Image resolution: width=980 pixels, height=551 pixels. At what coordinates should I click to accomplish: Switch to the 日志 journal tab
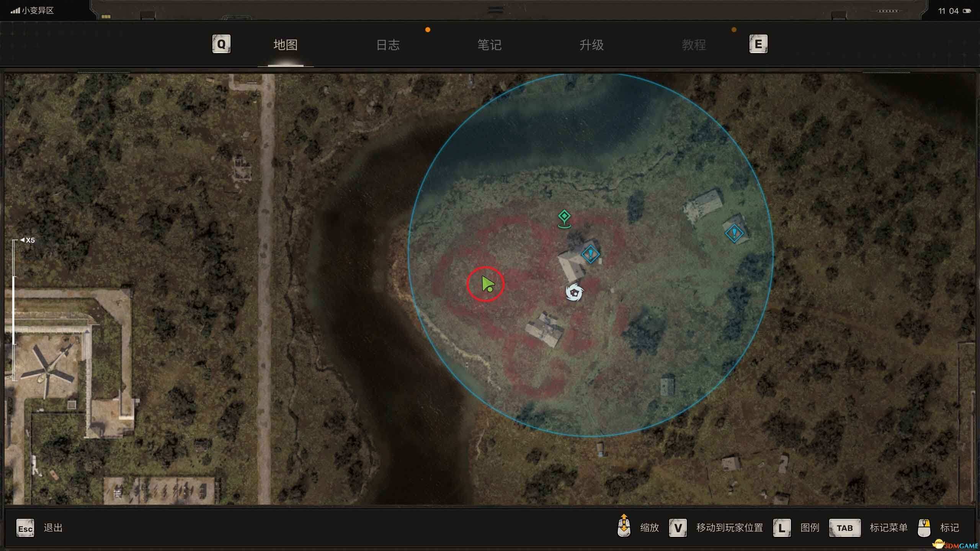pyautogui.click(x=388, y=45)
